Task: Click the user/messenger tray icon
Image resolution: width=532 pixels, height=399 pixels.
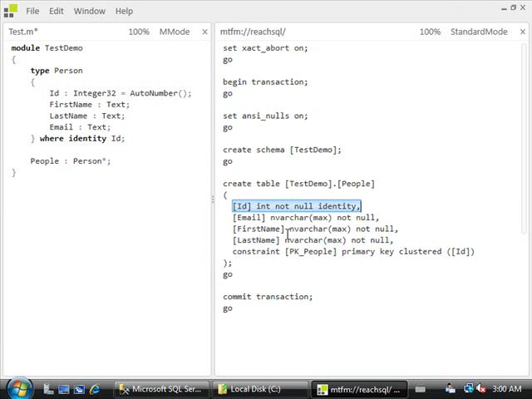Action: [x=451, y=388]
